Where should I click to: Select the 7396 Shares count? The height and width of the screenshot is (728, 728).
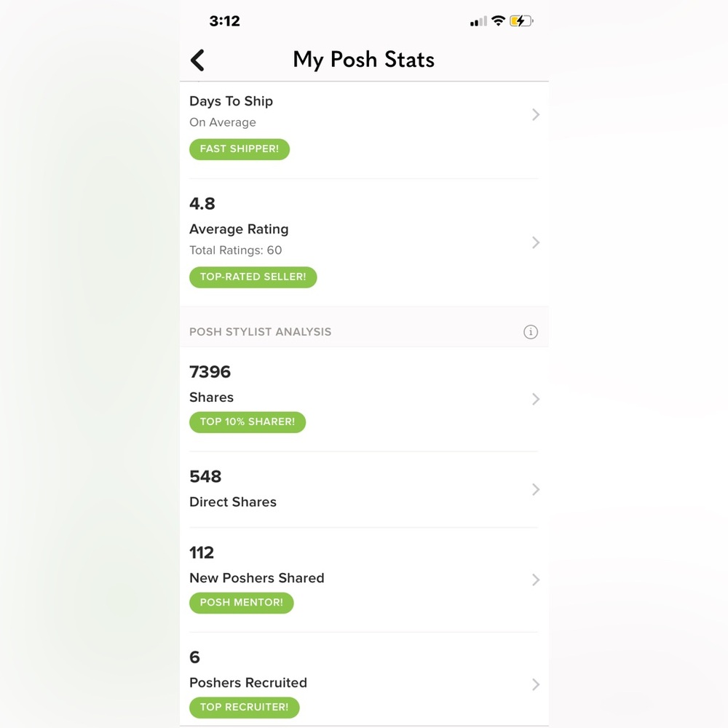click(210, 372)
